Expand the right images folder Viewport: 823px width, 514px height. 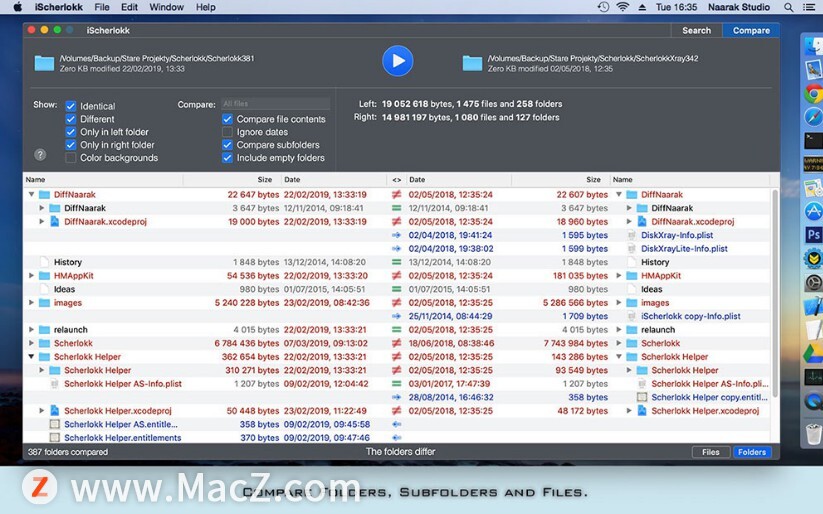(619, 302)
